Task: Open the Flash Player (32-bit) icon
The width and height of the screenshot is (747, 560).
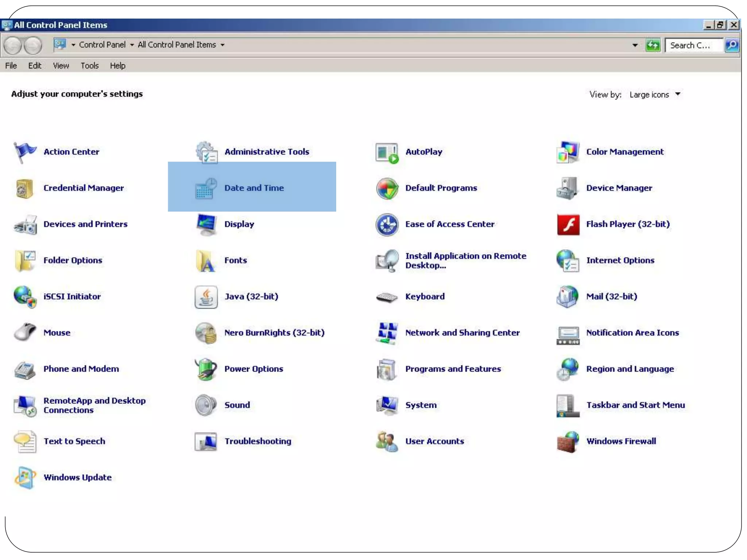Action: [x=568, y=224]
